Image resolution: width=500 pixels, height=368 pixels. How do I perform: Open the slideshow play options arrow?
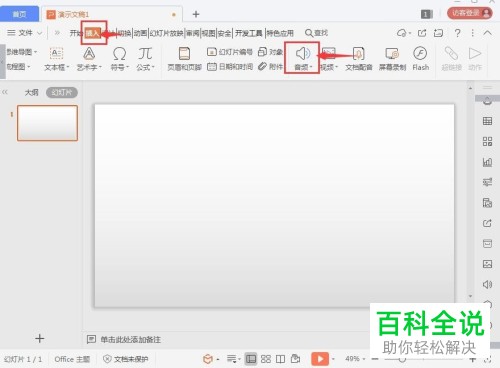click(333, 359)
